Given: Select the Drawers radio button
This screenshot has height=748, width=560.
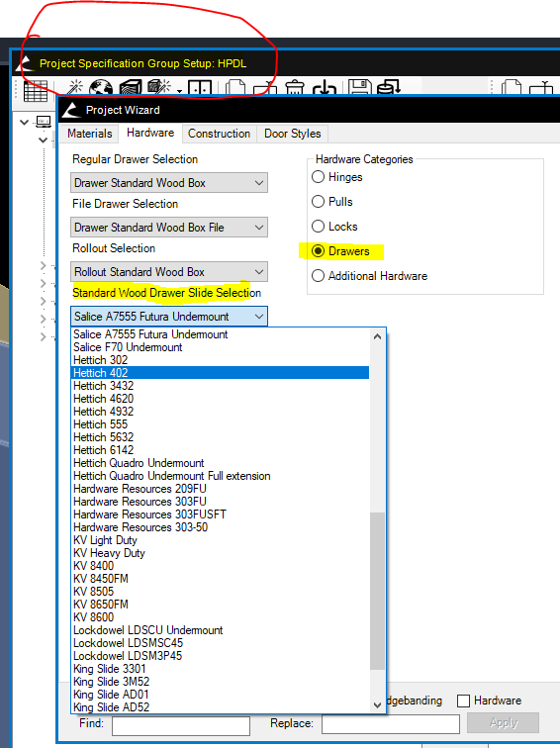Looking at the screenshot, I should [x=318, y=251].
